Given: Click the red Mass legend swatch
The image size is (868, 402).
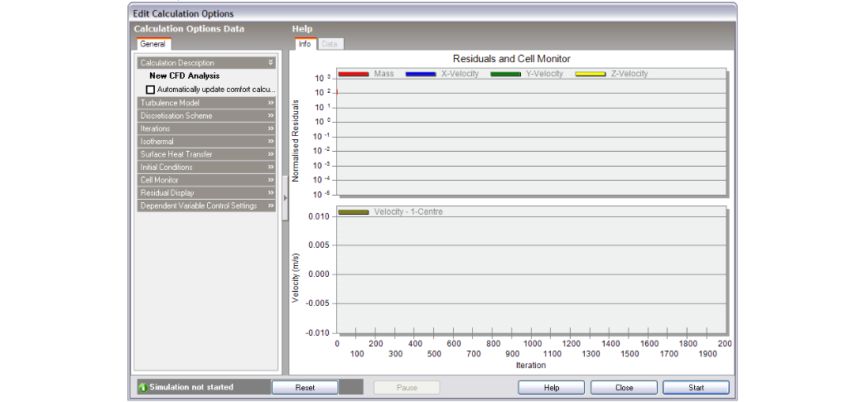Looking at the screenshot, I should click(353, 75).
